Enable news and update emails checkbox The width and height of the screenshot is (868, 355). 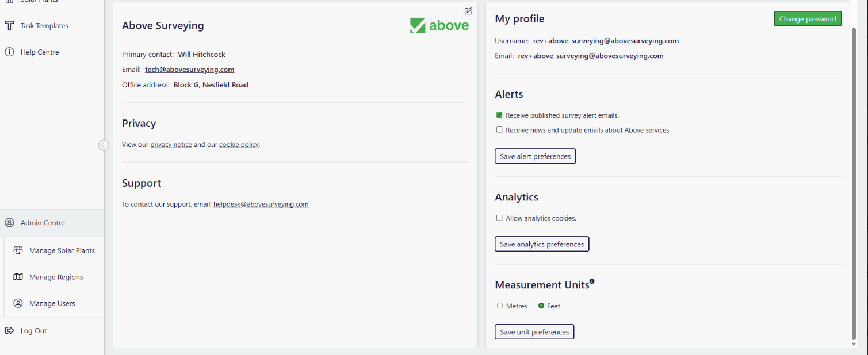click(499, 130)
